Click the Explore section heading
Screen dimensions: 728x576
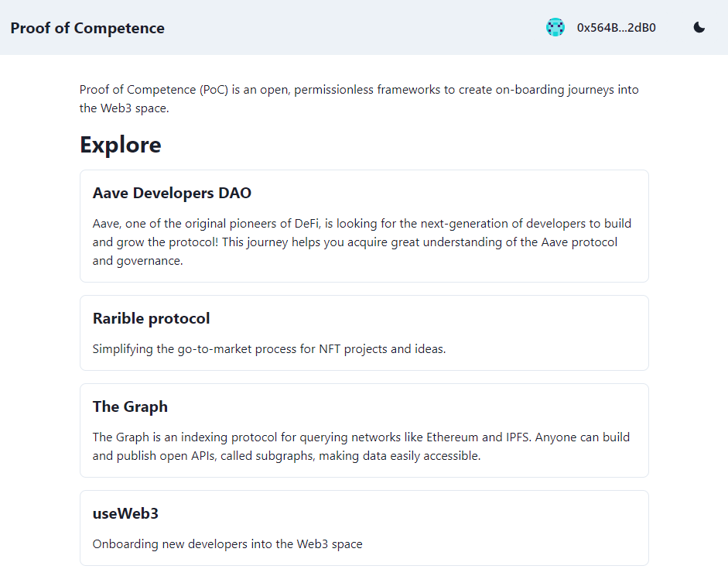click(120, 145)
